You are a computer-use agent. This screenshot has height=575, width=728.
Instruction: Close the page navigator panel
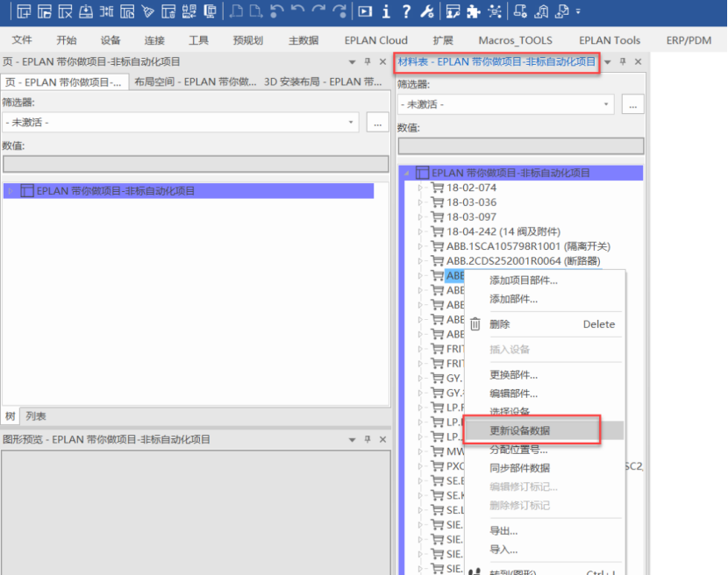382,61
